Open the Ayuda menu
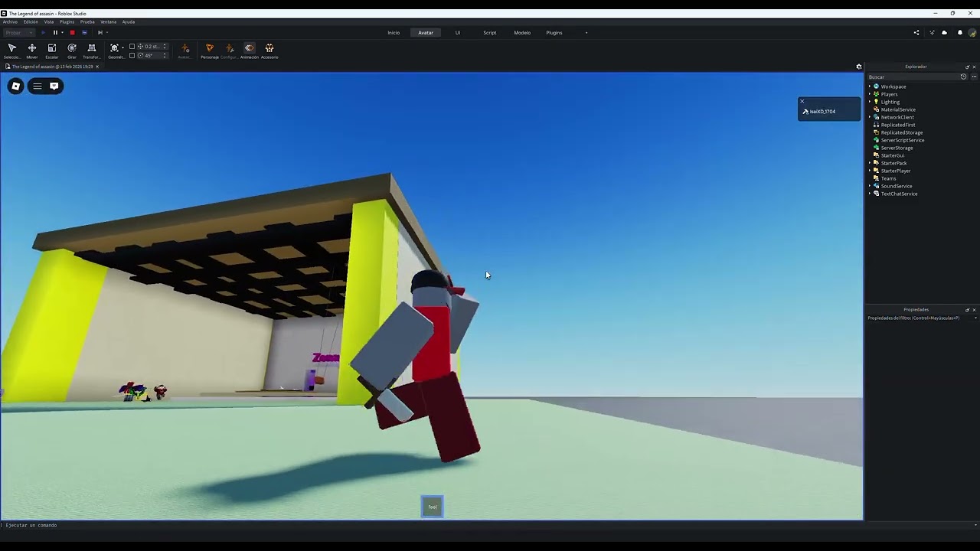 tap(129, 21)
